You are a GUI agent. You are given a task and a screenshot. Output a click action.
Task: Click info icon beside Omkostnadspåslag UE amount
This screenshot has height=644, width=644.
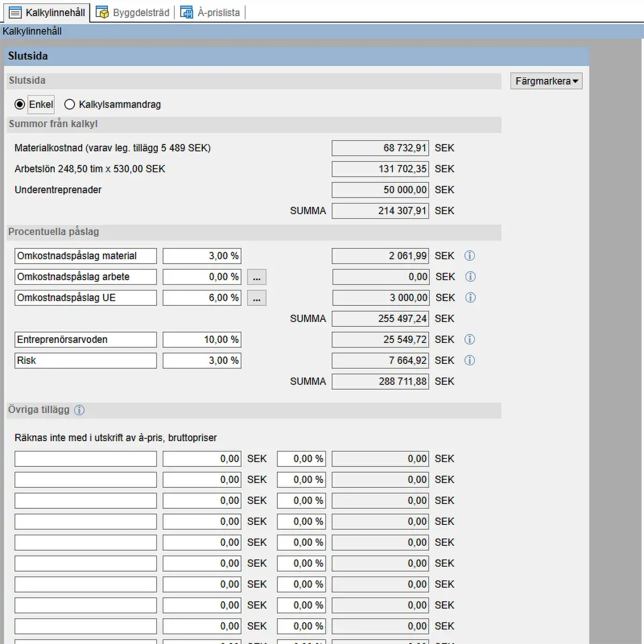[x=470, y=298]
